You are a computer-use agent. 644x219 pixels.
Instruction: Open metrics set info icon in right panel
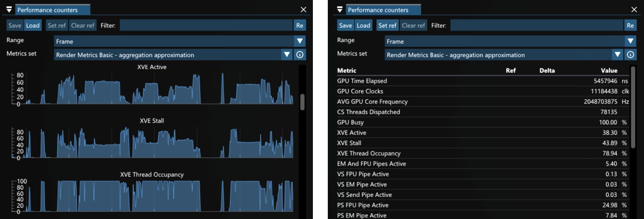(x=630, y=55)
